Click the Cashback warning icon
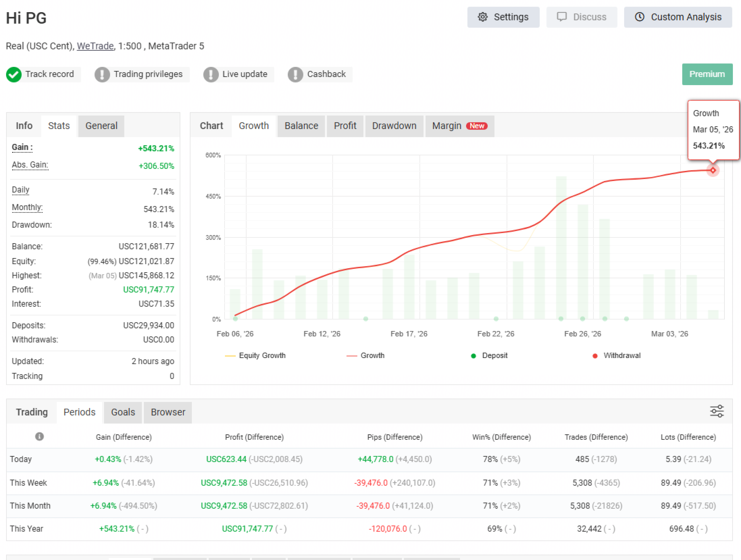Image resolution: width=741 pixels, height=560 pixels. [x=295, y=74]
